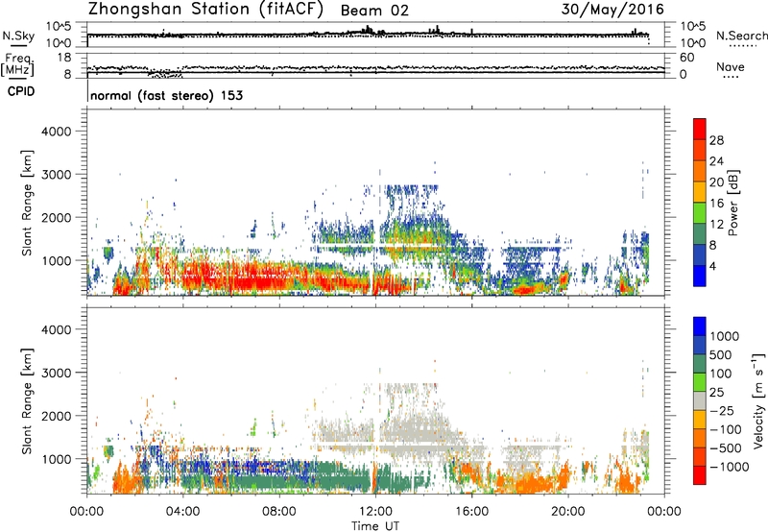
Task: Click the 'normal (fast stereo) 153' mode text
Action: click(166, 95)
